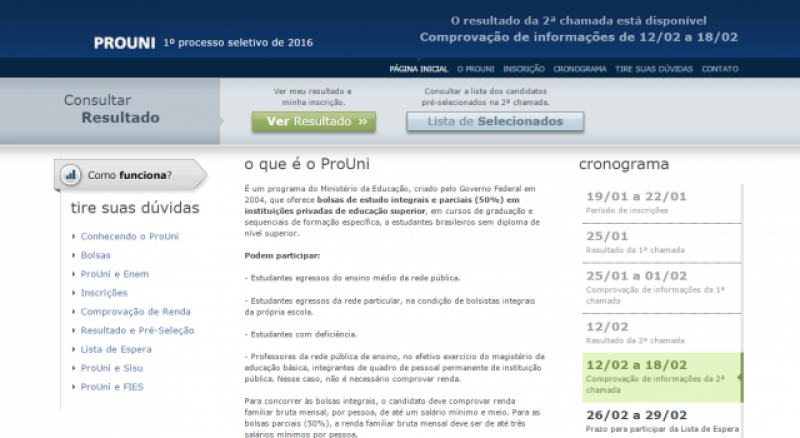Select CONTATO in the navigation bar
This screenshot has width=800, height=438.
click(720, 69)
